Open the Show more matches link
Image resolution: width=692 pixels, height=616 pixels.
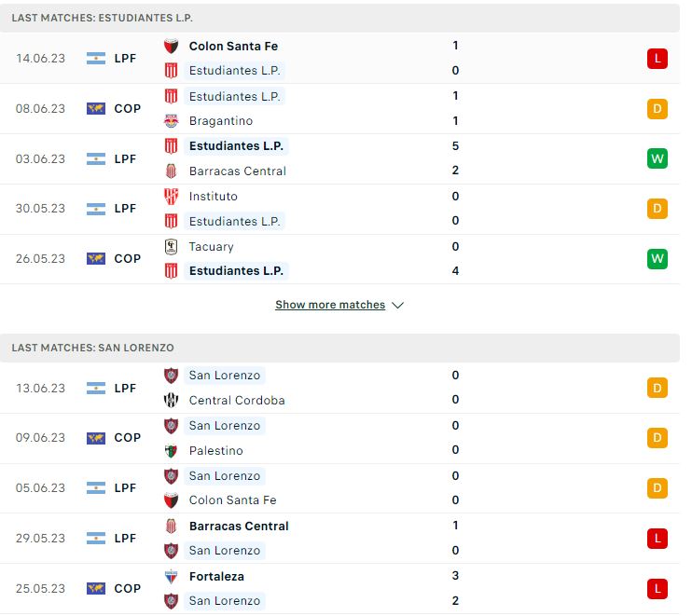330,305
